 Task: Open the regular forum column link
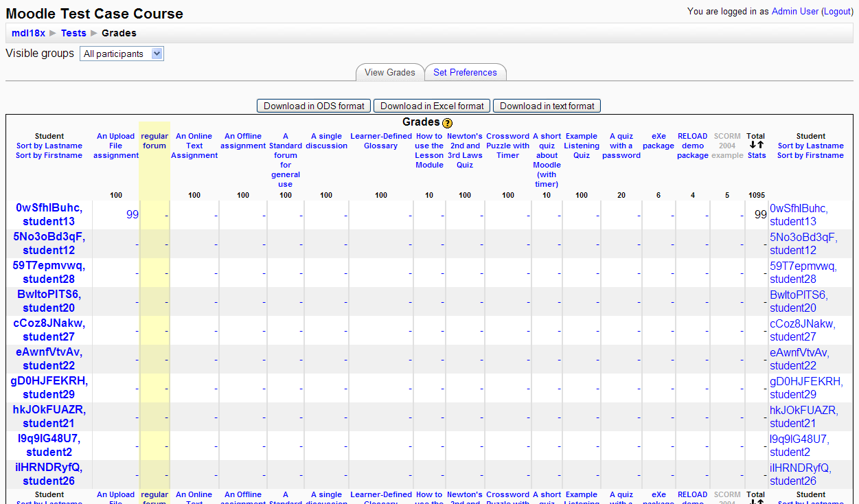point(154,141)
